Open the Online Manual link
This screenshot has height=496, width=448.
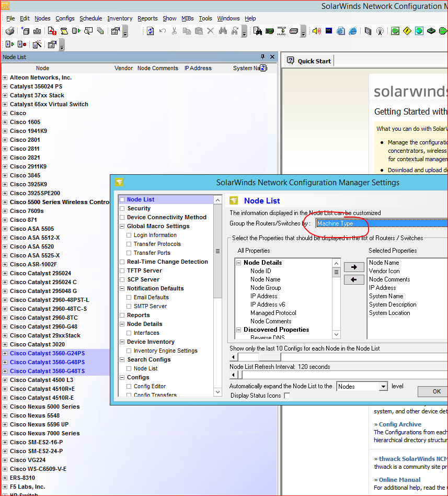point(399,480)
